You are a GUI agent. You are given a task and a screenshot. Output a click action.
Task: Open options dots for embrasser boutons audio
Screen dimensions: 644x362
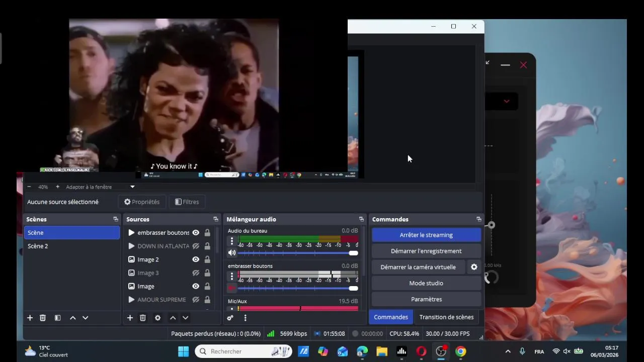pos(232,276)
